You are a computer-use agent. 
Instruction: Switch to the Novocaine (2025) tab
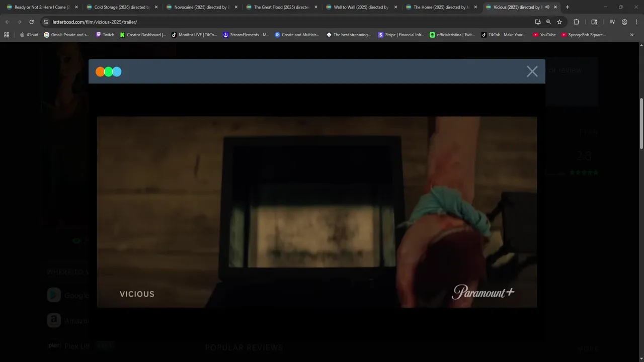click(201, 7)
